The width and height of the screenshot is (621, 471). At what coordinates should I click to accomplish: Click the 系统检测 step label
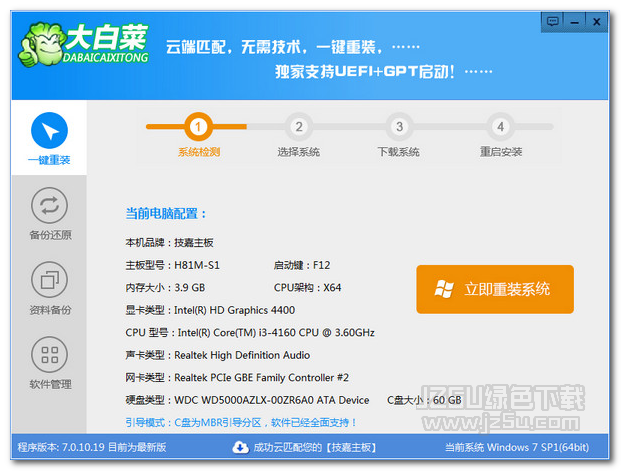(x=199, y=152)
